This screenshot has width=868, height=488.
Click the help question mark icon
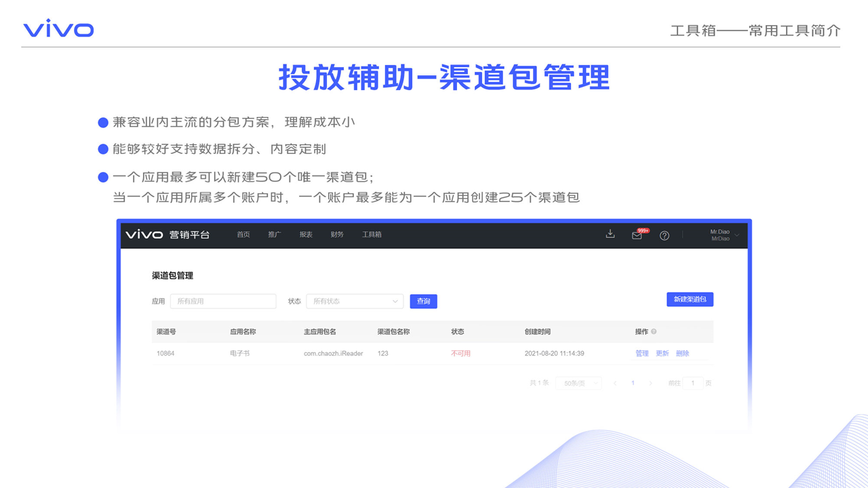click(665, 235)
